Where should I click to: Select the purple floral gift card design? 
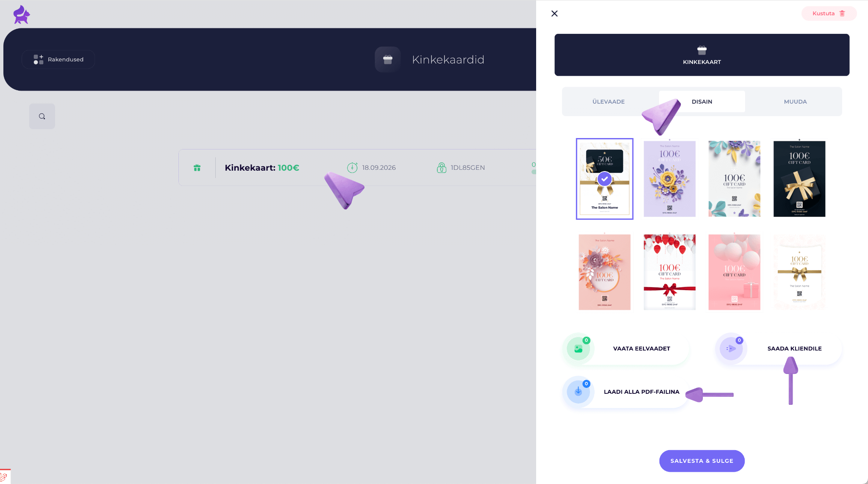pyautogui.click(x=669, y=179)
